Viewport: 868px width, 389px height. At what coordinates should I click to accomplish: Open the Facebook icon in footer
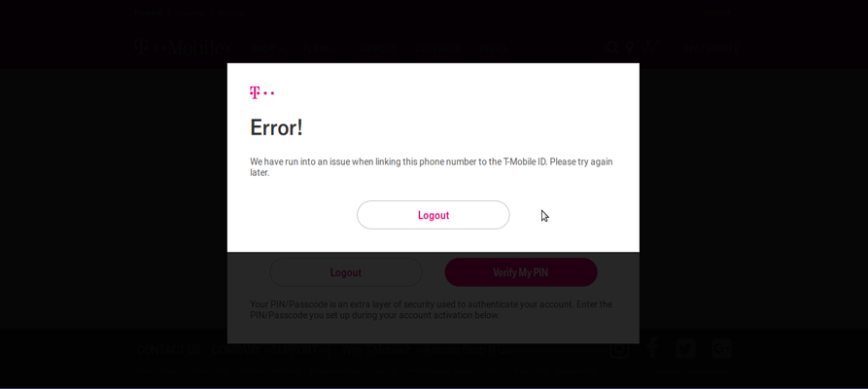(652, 348)
